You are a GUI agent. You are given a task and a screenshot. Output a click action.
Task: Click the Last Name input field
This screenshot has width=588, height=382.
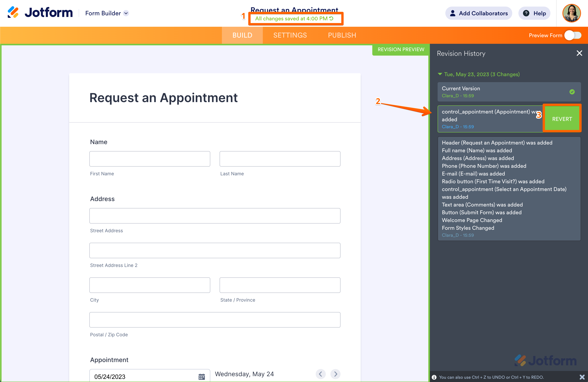click(280, 159)
